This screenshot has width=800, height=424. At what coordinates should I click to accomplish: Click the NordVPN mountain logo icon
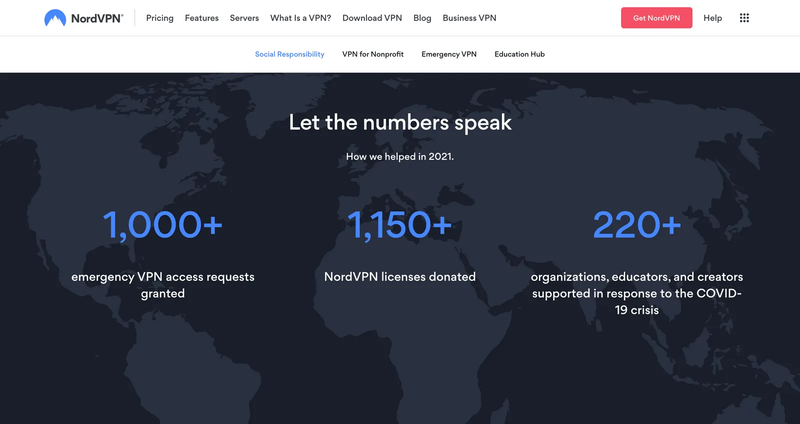(x=55, y=18)
